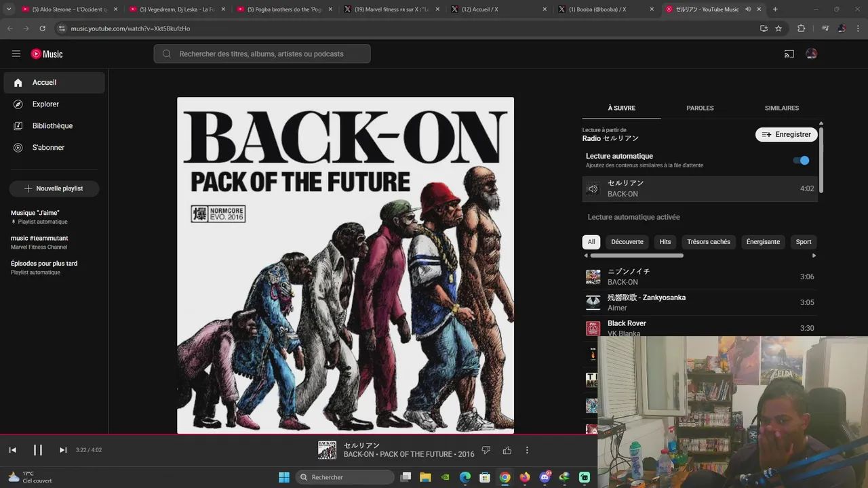
Task: Select the Trésors cachés filter chip
Action: click(709, 241)
